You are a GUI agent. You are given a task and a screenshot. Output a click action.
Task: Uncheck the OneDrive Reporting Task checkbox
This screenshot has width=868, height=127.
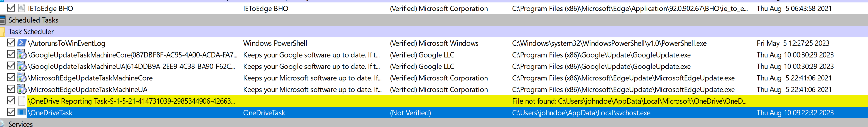(x=11, y=101)
